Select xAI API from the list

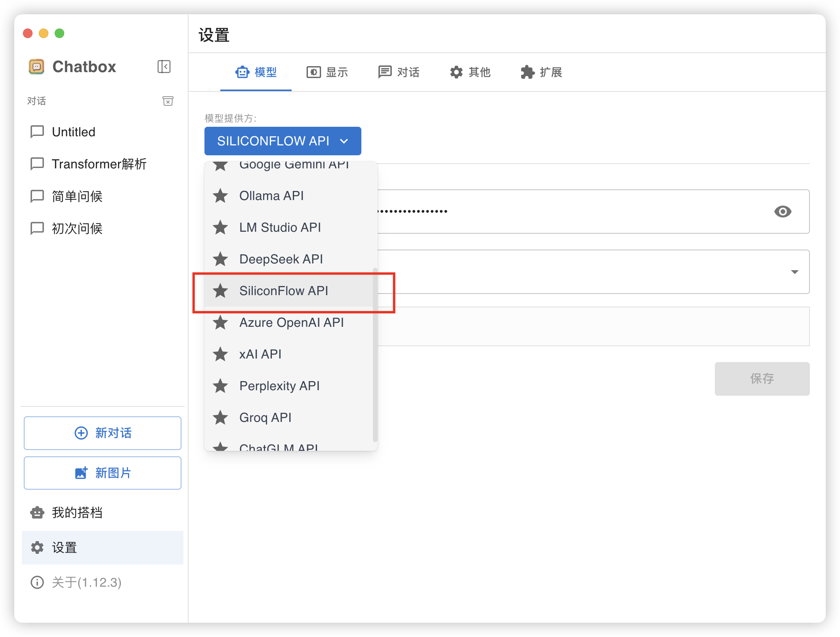[x=289, y=354]
